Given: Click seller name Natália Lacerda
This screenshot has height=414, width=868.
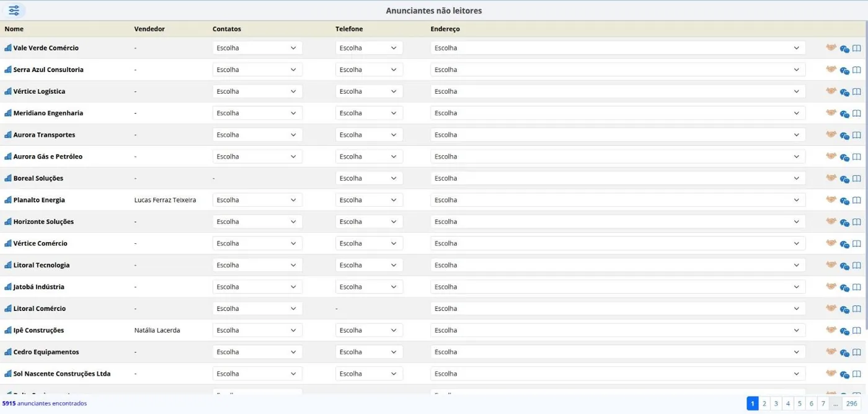Looking at the screenshot, I should pos(157,330).
